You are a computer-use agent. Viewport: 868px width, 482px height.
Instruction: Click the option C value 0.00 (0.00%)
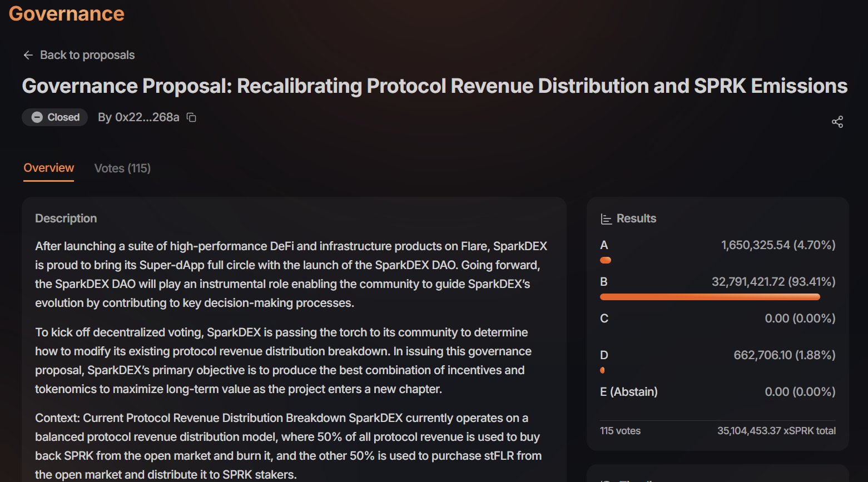(x=800, y=319)
